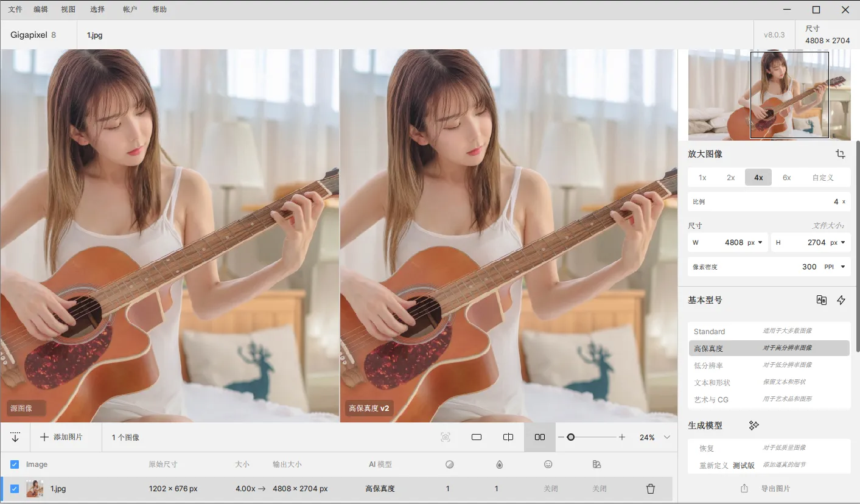
Task: Switch to single image view
Action: [x=477, y=437]
